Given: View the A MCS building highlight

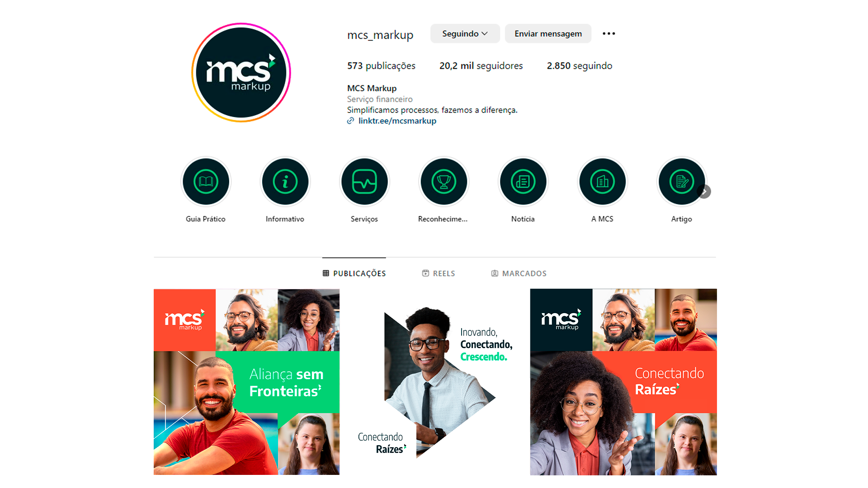Looking at the screenshot, I should click(603, 182).
